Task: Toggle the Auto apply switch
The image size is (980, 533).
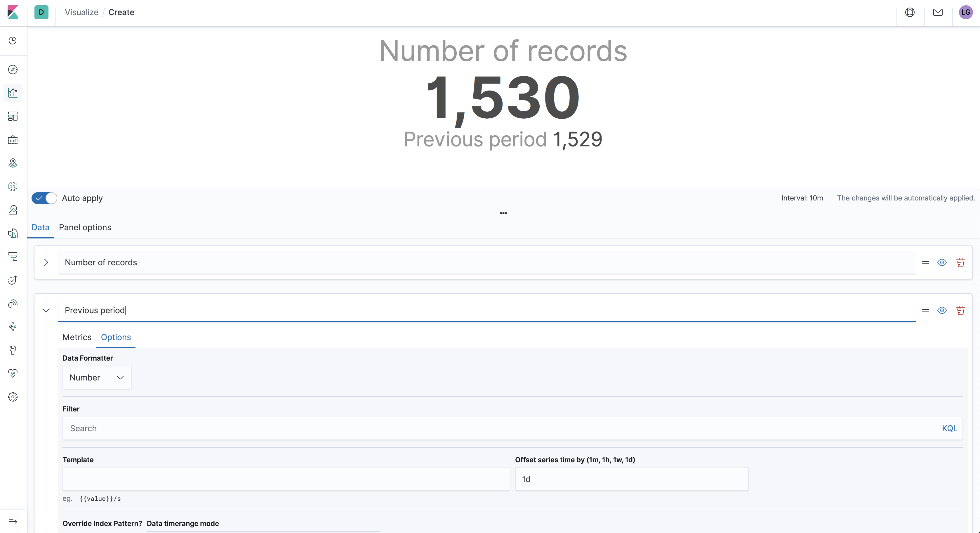Action: tap(44, 198)
